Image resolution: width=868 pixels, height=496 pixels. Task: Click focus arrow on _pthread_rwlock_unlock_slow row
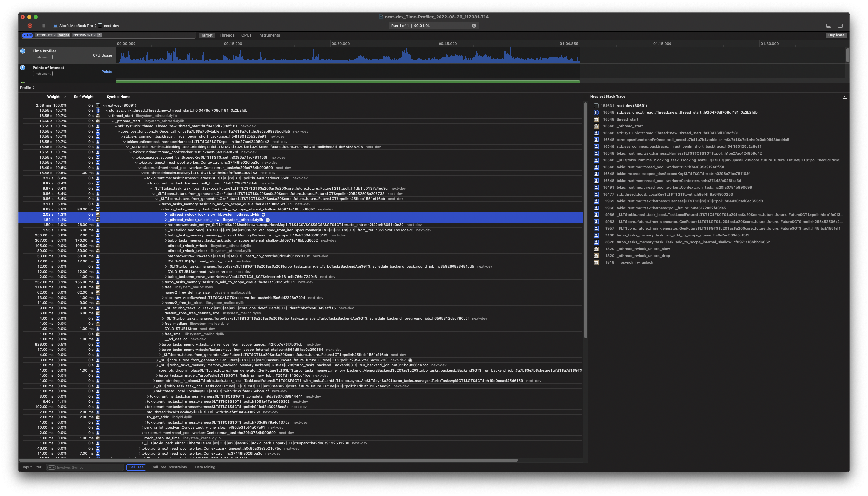click(267, 220)
